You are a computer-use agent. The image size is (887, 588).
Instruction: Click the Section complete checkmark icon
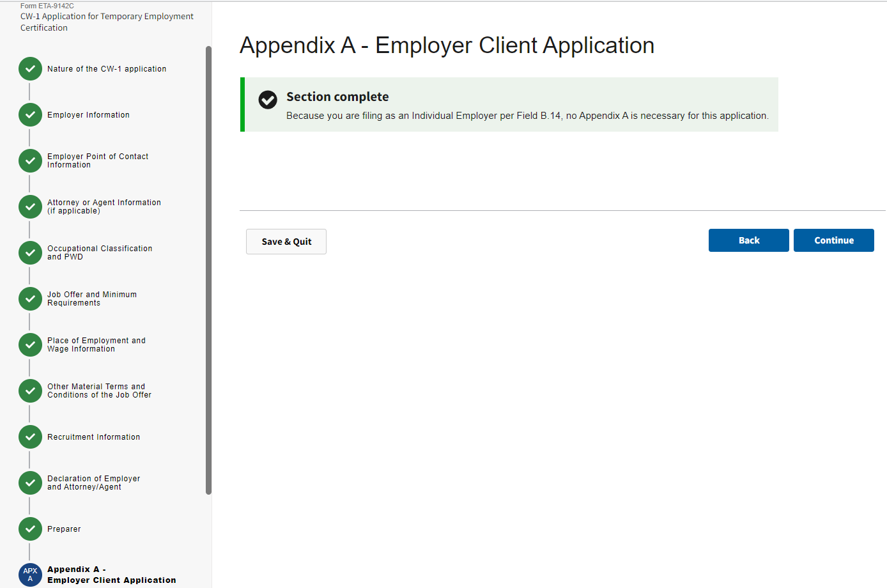[268, 100]
